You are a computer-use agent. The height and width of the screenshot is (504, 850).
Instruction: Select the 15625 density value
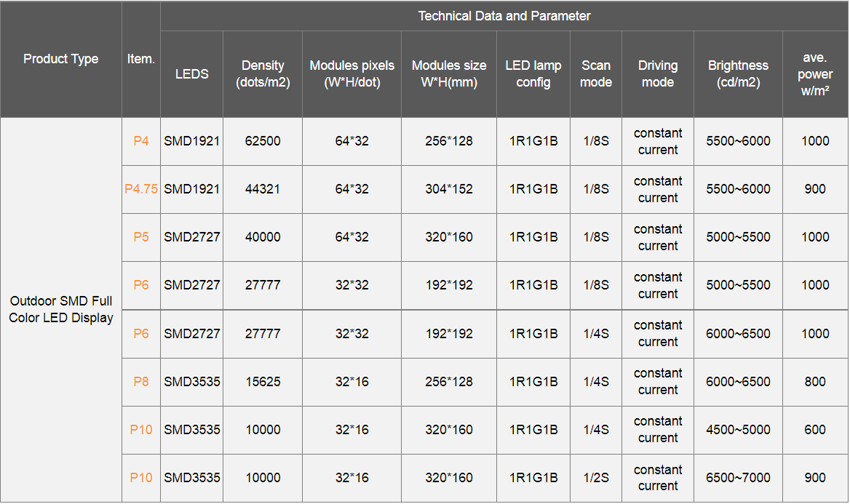pos(263,382)
